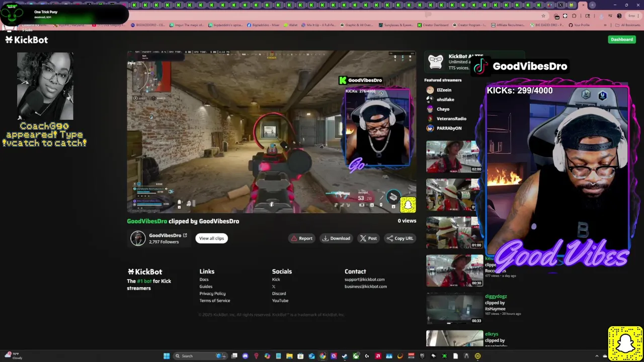Click support@kickbot.com email link

coord(364,280)
